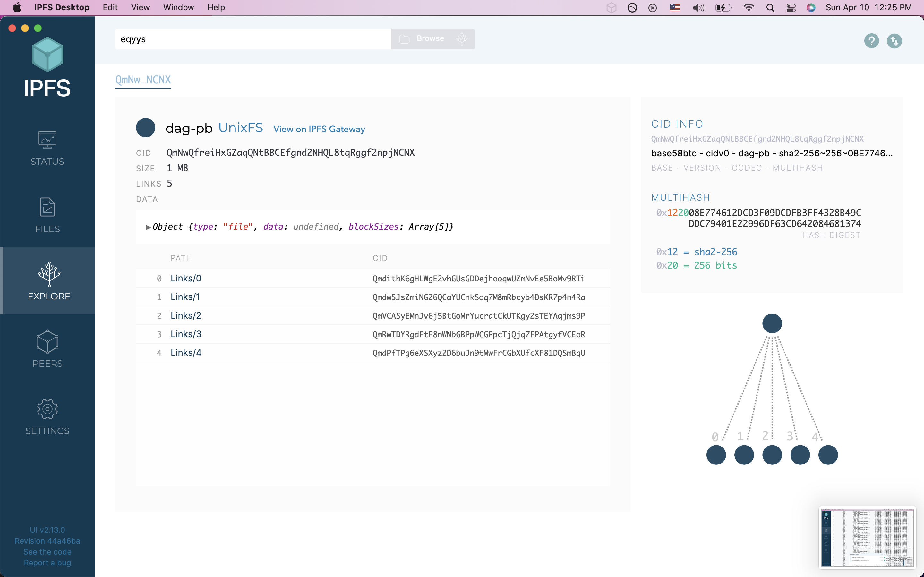Click the help question mark icon
924x577 pixels.
[x=871, y=41]
